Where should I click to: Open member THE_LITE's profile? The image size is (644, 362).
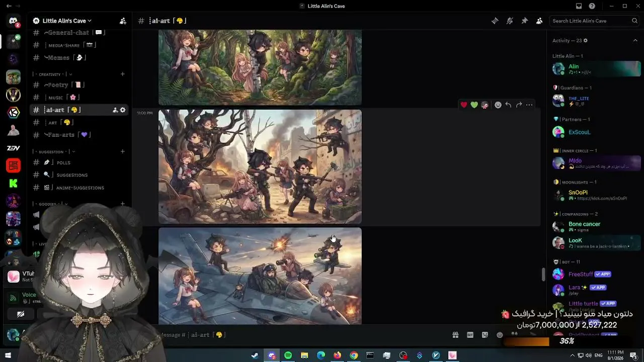[596, 101]
